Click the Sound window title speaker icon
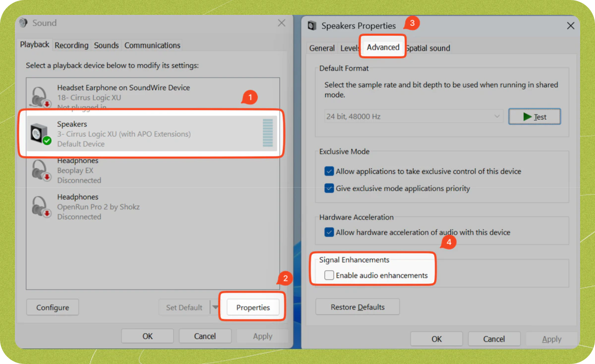Image resolution: width=595 pixels, height=364 pixels. pyautogui.click(x=23, y=23)
